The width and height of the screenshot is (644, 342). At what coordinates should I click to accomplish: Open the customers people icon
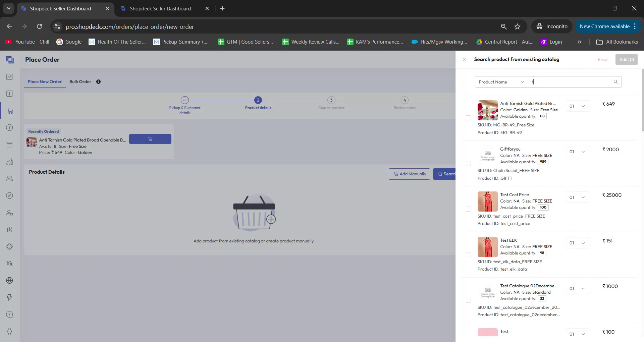click(x=9, y=178)
